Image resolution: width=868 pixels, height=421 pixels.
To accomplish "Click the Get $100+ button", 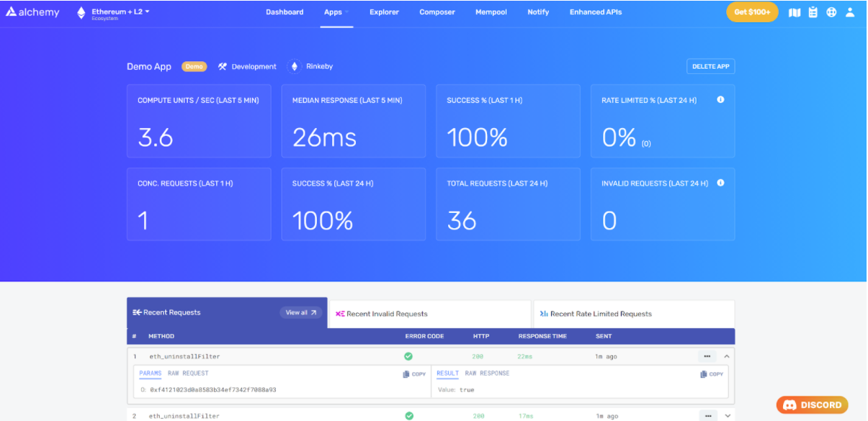I will (752, 12).
